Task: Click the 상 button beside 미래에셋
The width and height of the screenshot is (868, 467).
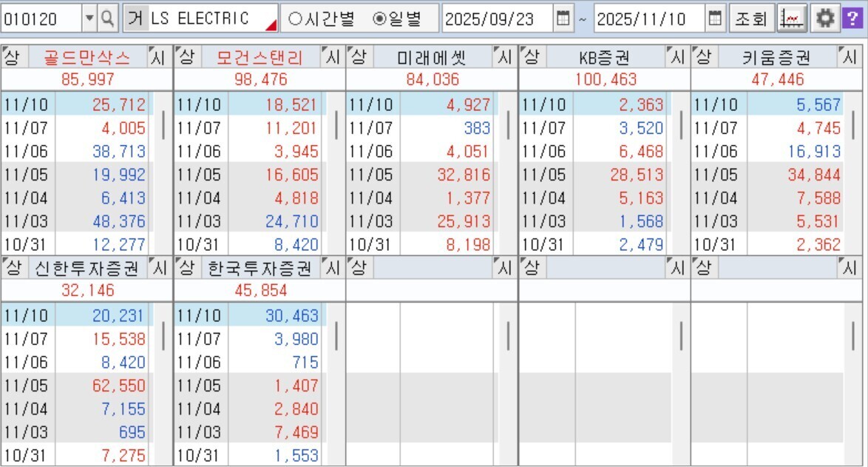Action: (x=360, y=57)
